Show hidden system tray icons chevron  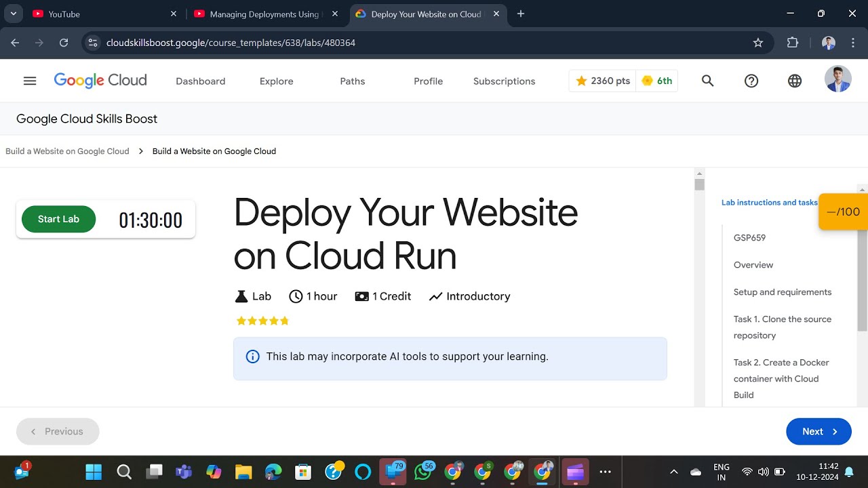coord(674,472)
